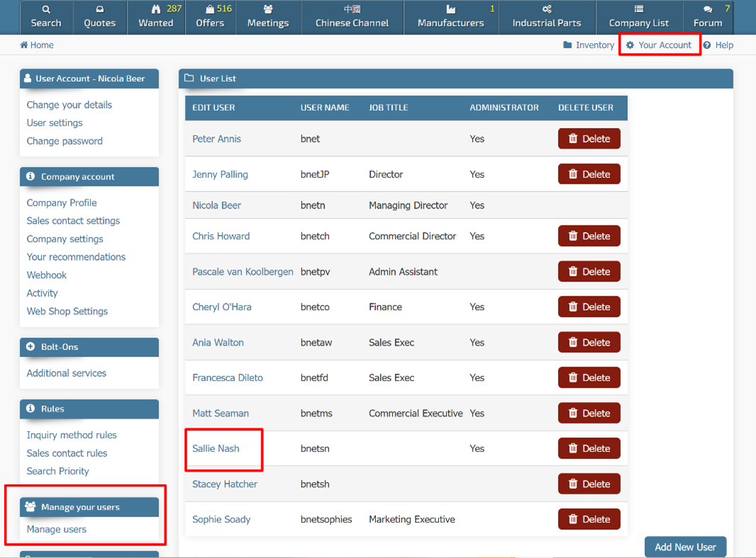Open Change your details
Viewport: 756px width, 558px height.
point(69,104)
